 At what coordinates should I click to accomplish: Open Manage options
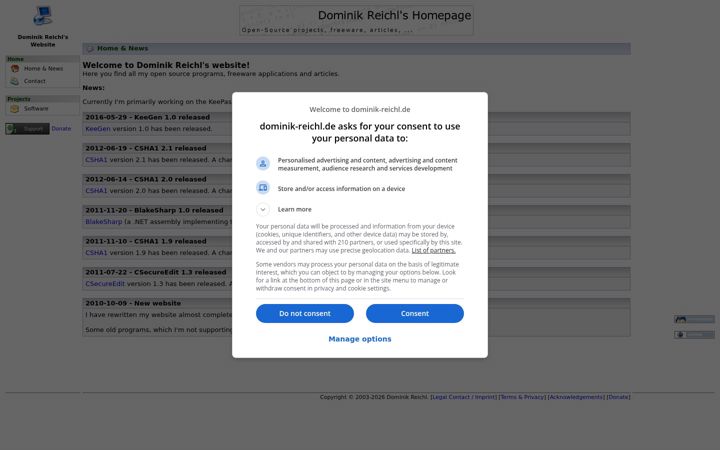pyautogui.click(x=360, y=339)
